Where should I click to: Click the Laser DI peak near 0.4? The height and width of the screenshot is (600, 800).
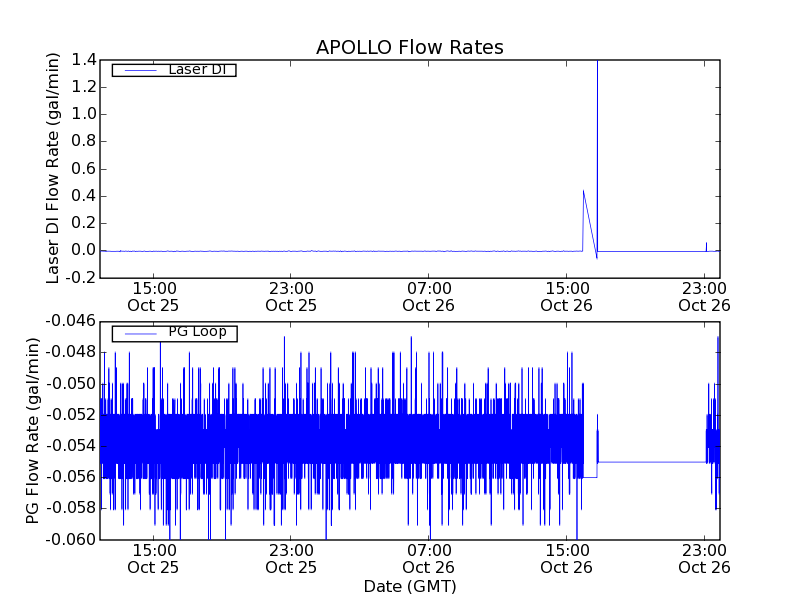coord(584,192)
